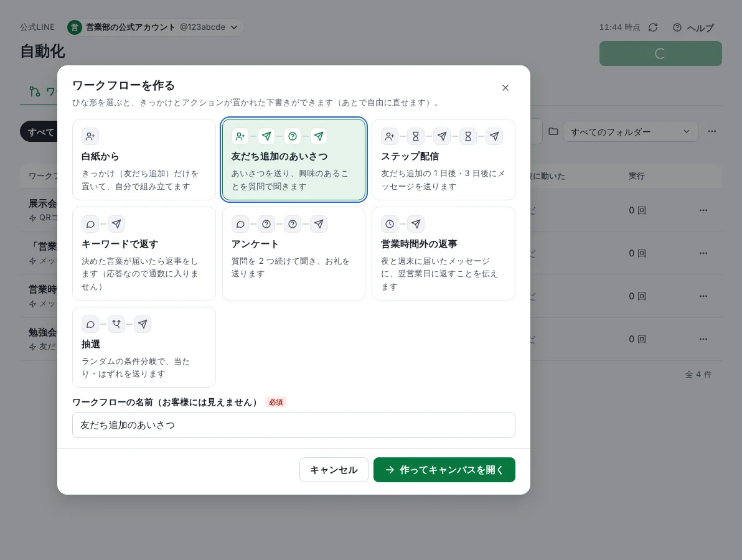Viewport: 742px width, 560px height.
Task: Click the send icon on 営業時間外の返事 card
Action: [415, 224]
